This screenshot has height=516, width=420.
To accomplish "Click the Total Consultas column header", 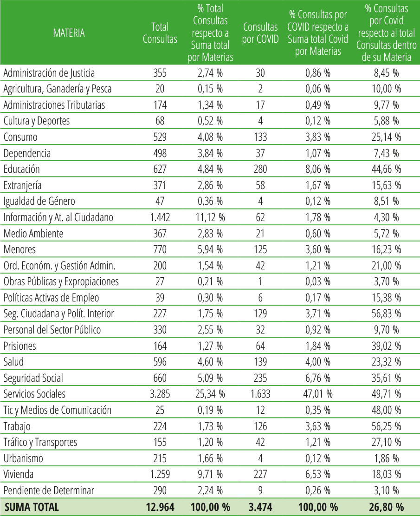I will (x=160, y=33).
